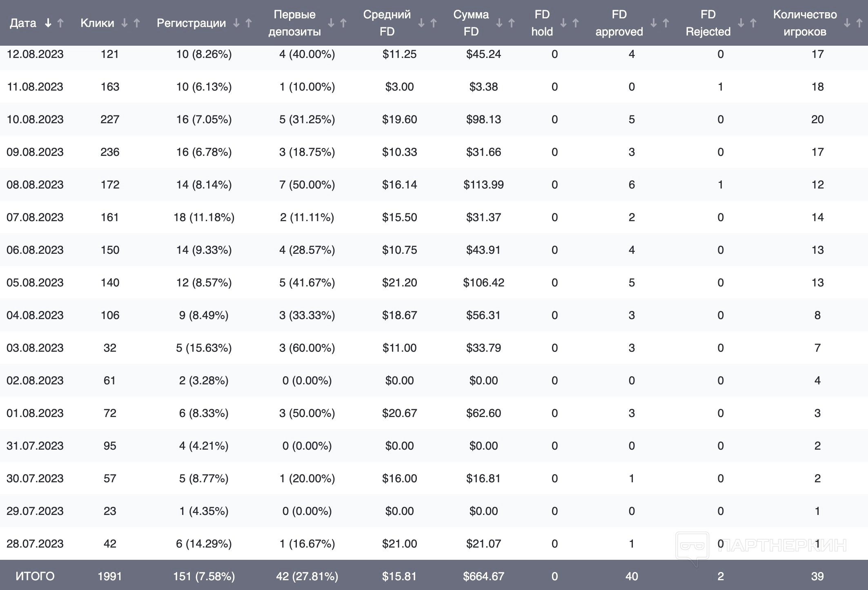Viewport: 868px width, 590px height.
Task: Sort Регистрации column ascending
Action: click(x=249, y=23)
